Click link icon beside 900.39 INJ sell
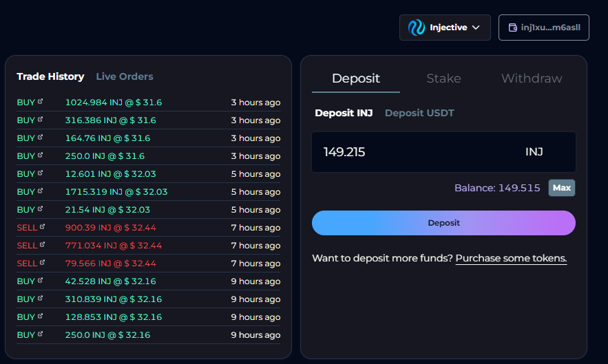The width and height of the screenshot is (608, 364). [x=42, y=226]
